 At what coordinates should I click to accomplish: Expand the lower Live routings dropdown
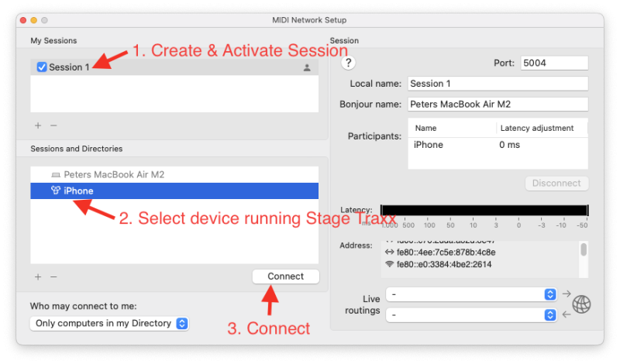click(x=471, y=315)
